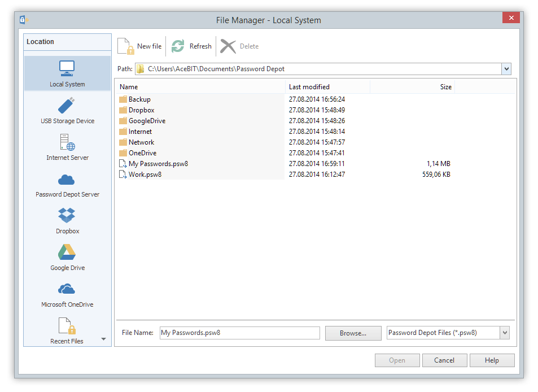Image resolution: width=538 pixels, height=392 pixels.
Task: Select the GoogleDrive folder icon
Action: pyautogui.click(x=123, y=121)
